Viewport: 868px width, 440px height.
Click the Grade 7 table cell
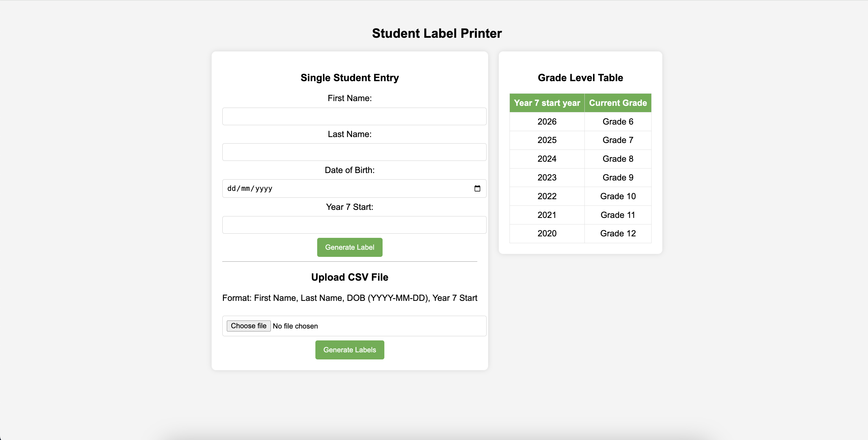point(618,140)
